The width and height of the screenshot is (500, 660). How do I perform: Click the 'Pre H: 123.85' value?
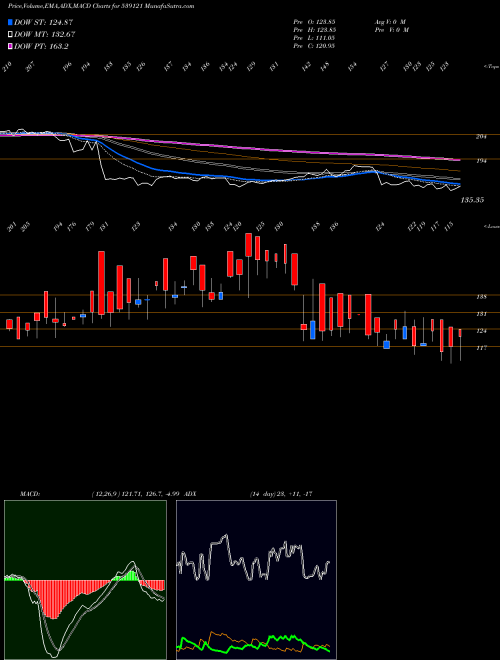(x=314, y=30)
